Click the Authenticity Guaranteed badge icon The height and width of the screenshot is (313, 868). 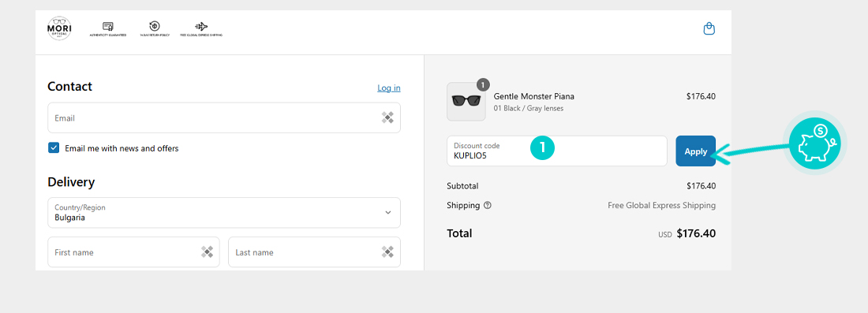pyautogui.click(x=108, y=27)
